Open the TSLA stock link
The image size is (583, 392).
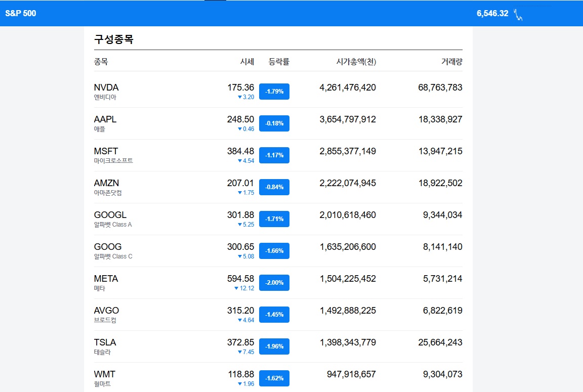click(105, 342)
